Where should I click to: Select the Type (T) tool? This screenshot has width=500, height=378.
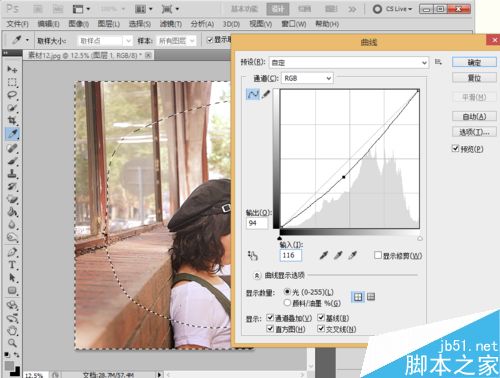point(12,265)
